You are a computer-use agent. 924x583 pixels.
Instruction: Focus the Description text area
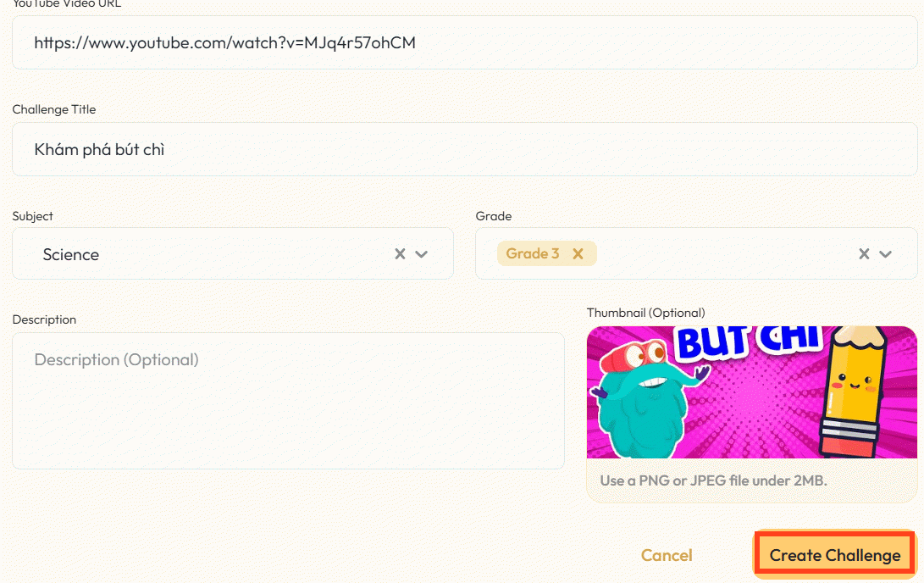tap(288, 400)
